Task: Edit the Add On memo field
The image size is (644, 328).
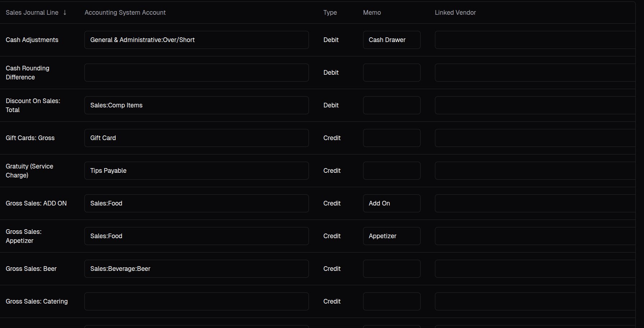Action: coord(392,203)
